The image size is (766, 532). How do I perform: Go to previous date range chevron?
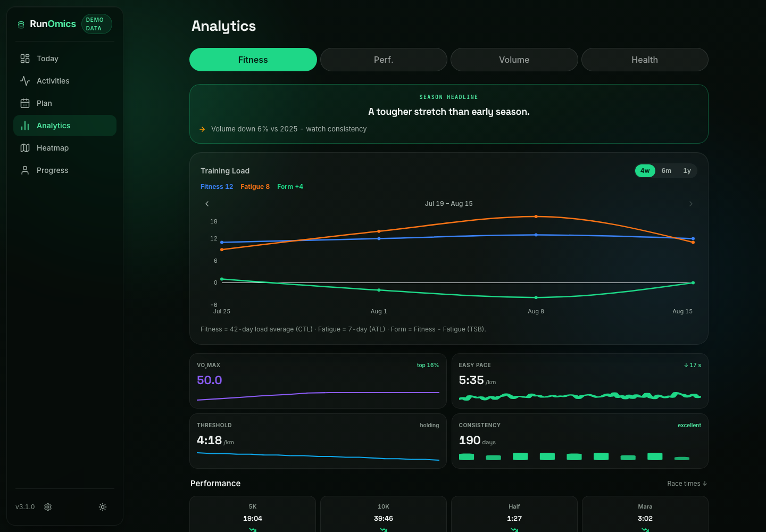point(207,204)
